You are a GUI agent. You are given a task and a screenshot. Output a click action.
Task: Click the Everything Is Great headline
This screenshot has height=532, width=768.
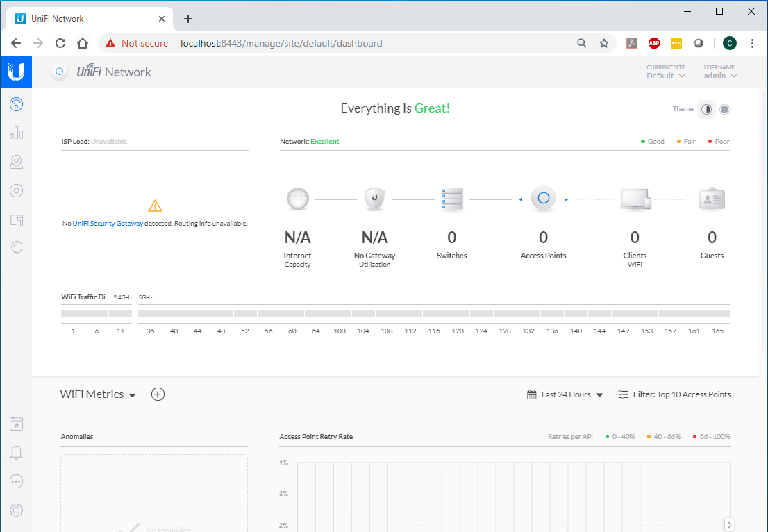tap(395, 108)
